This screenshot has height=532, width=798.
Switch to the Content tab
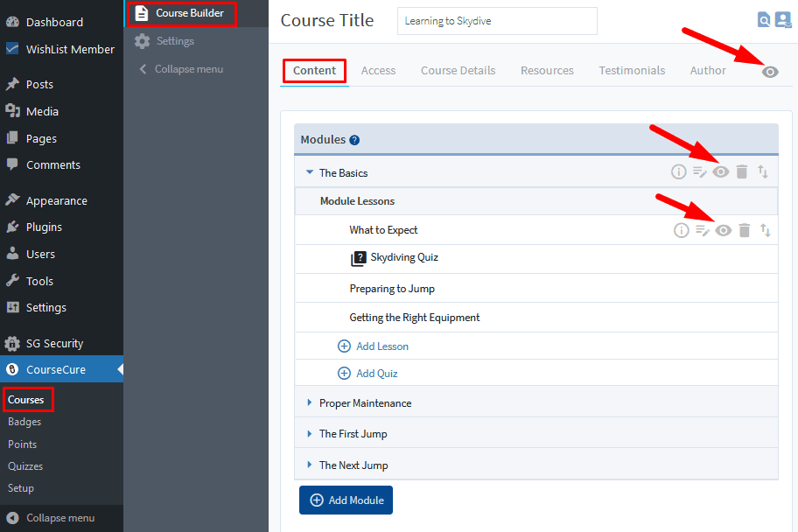click(x=314, y=71)
